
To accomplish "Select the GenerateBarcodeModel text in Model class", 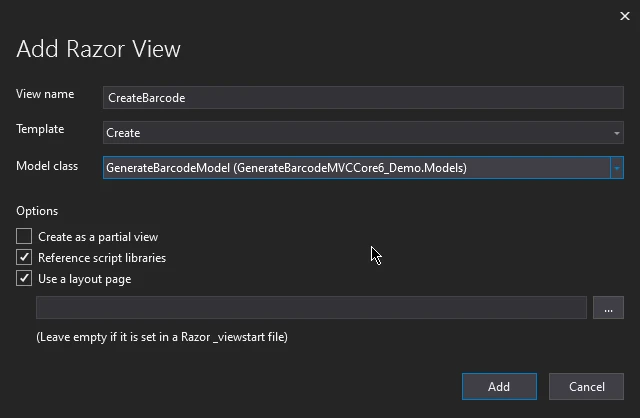I will point(285,168).
